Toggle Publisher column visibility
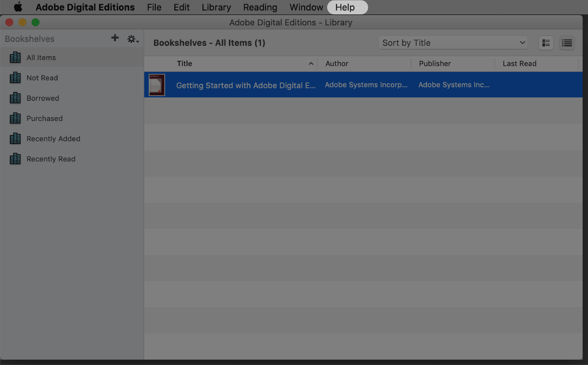This screenshot has height=365, width=588. [435, 64]
